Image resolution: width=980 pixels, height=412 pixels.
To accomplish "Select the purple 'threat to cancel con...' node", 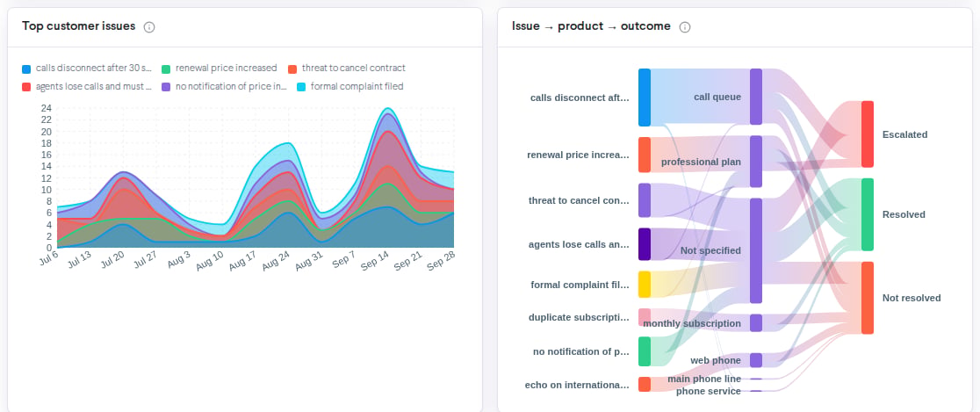I will coord(645,200).
